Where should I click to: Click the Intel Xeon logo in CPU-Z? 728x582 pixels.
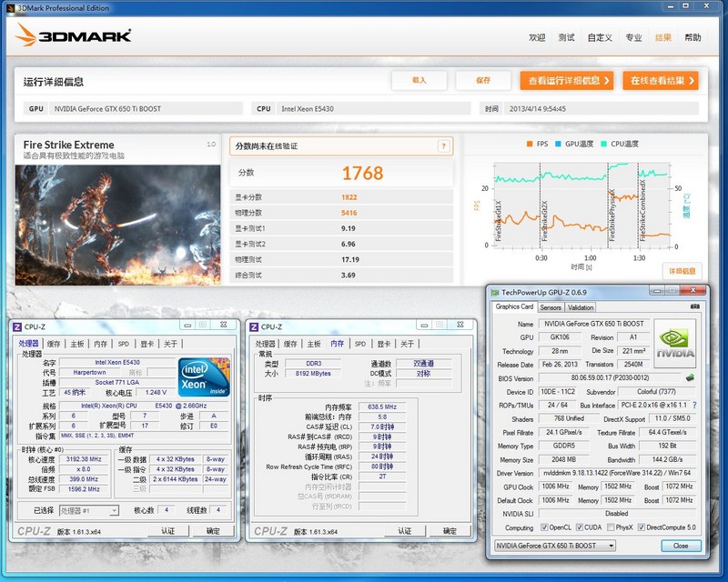[x=204, y=376]
